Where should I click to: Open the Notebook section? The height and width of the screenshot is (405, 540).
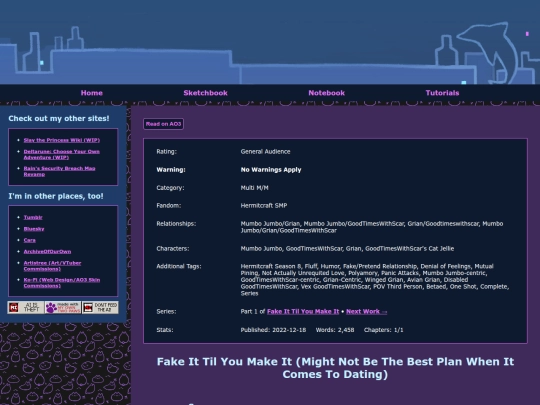tap(326, 93)
